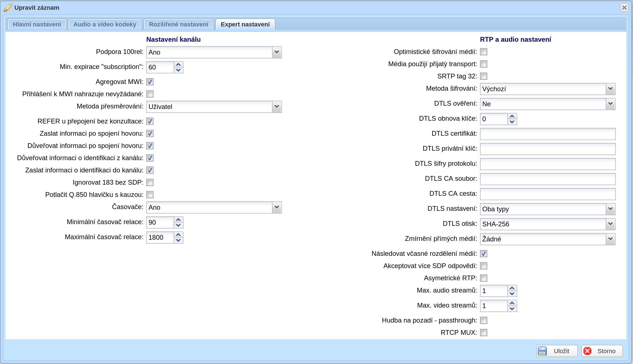Toggle REFER u přepojení bez konzultace
The height and width of the screenshot is (364, 633).
point(150,121)
